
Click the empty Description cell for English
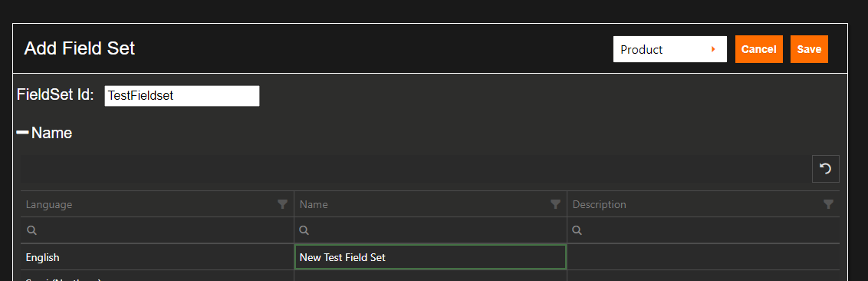[703, 258]
